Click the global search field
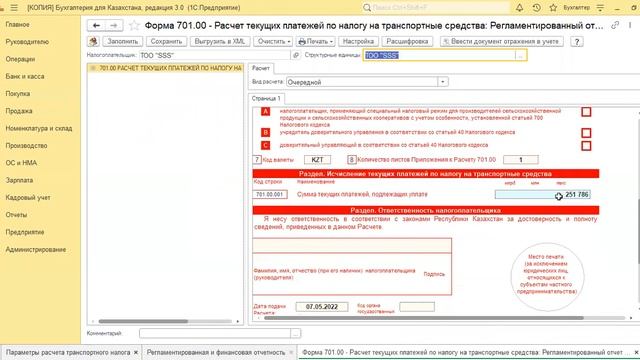 (435, 7)
